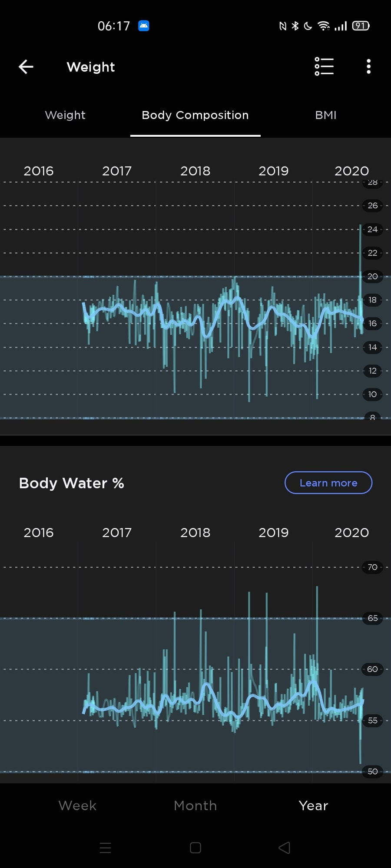Show the Month time range
Image resolution: width=391 pixels, height=868 pixels.
point(195,806)
